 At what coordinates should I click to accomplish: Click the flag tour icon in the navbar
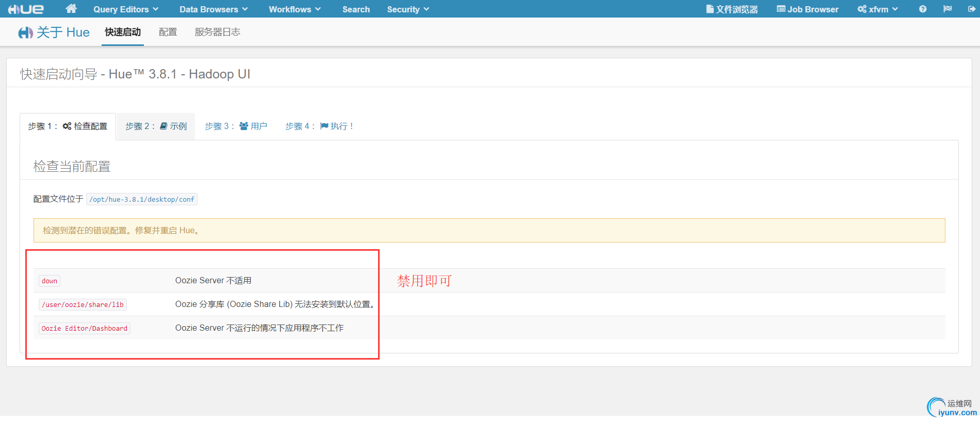[948, 9]
